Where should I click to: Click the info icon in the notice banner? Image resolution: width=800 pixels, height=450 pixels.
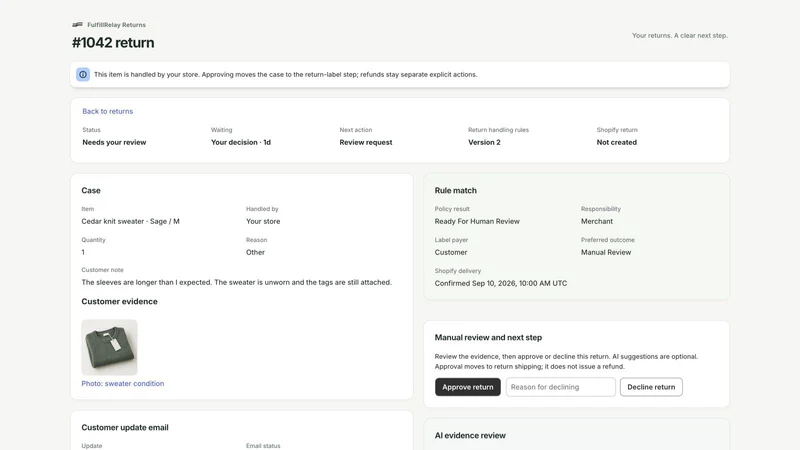pyautogui.click(x=83, y=74)
